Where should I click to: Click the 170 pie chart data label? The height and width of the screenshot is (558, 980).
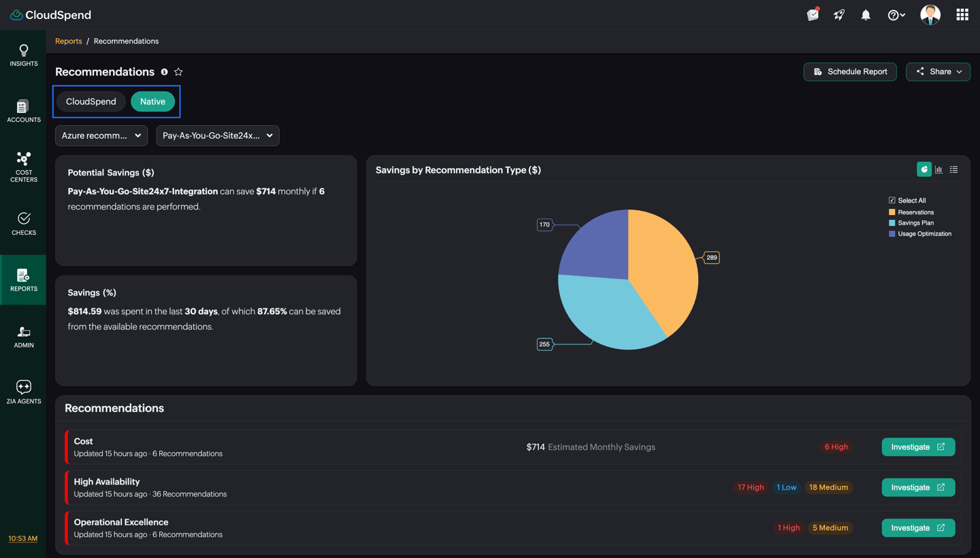(544, 225)
